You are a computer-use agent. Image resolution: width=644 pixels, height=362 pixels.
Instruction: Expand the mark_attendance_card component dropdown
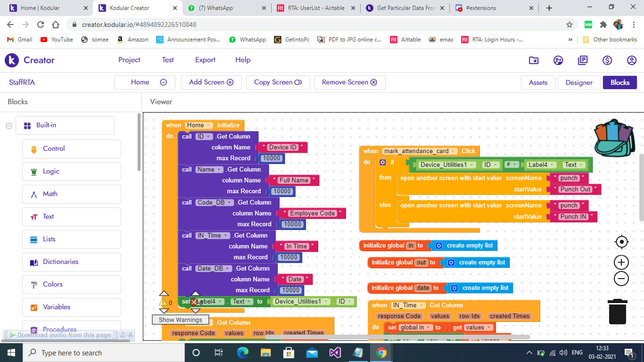click(453, 151)
